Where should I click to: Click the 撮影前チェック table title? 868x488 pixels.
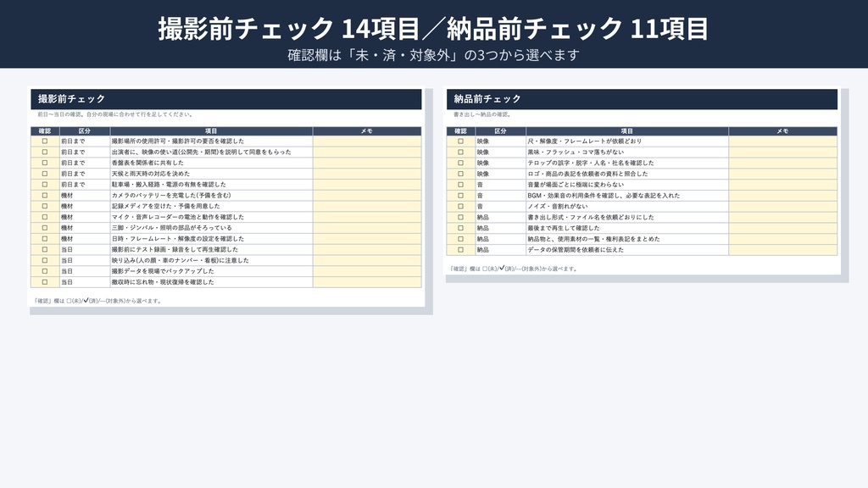click(x=71, y=99)
